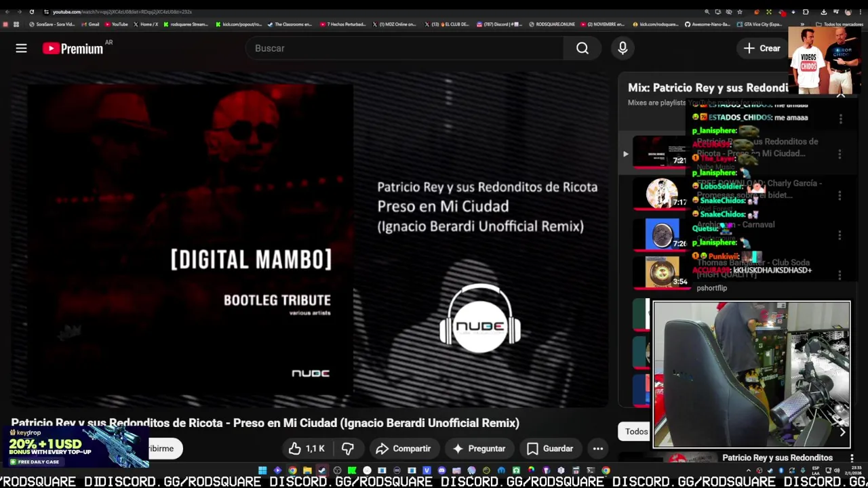
Task: Click the YouTube Premium logo
Action: point(73,48)
